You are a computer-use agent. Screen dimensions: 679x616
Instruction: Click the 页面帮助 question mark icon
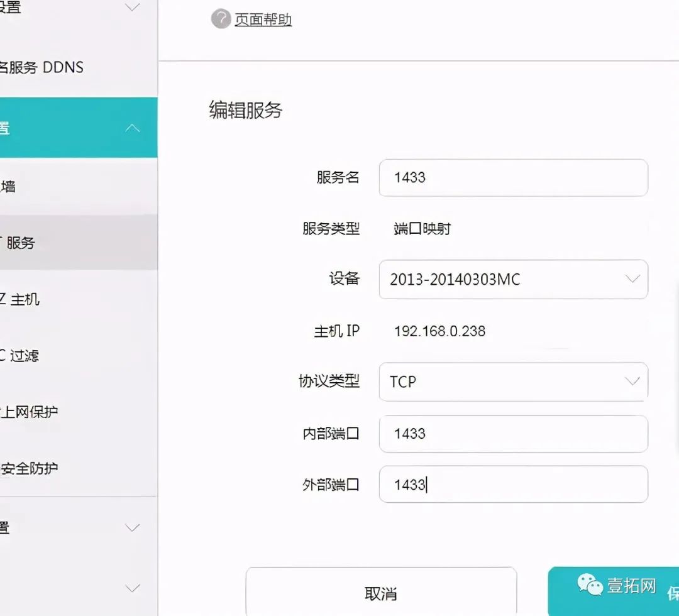[x=220, y=19]
